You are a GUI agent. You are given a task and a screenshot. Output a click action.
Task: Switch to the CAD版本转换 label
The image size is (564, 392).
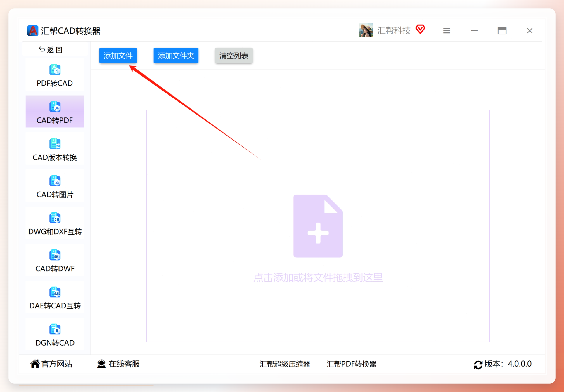click(x=55, y=157)
